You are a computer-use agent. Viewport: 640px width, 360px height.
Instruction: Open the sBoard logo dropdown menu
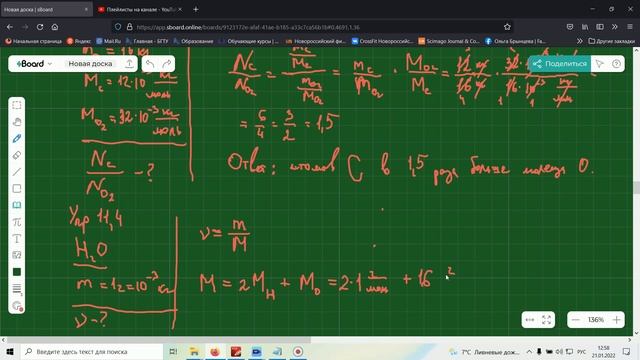pos(34,64)
